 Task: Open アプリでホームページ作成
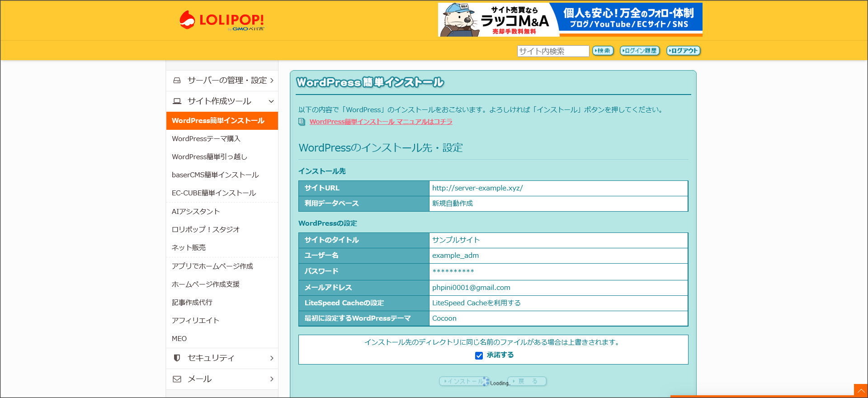point(212,266)
